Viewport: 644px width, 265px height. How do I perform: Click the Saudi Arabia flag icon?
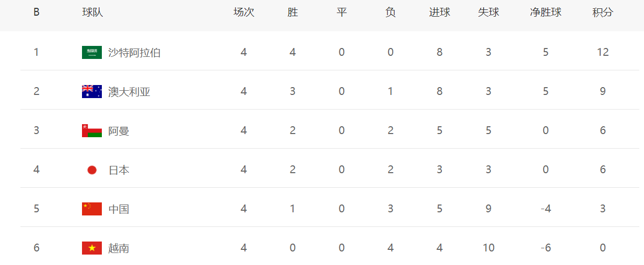(92, 52)
